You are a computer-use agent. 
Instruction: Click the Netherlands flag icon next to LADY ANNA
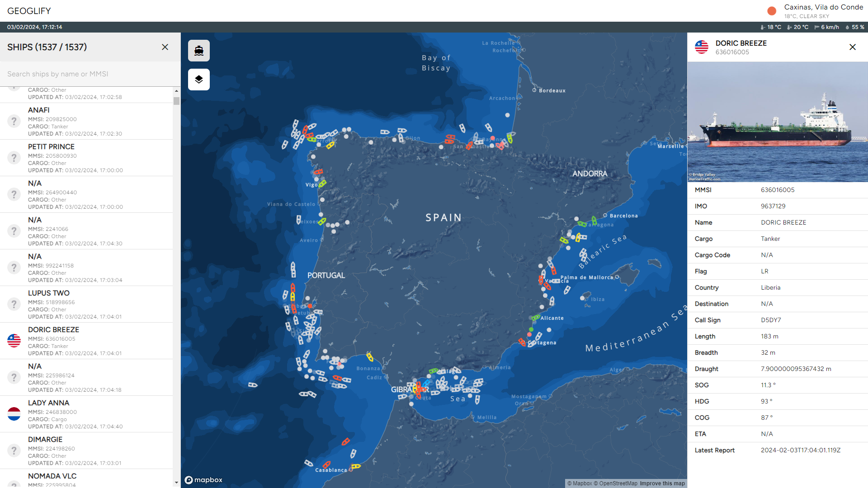(14, 414)
